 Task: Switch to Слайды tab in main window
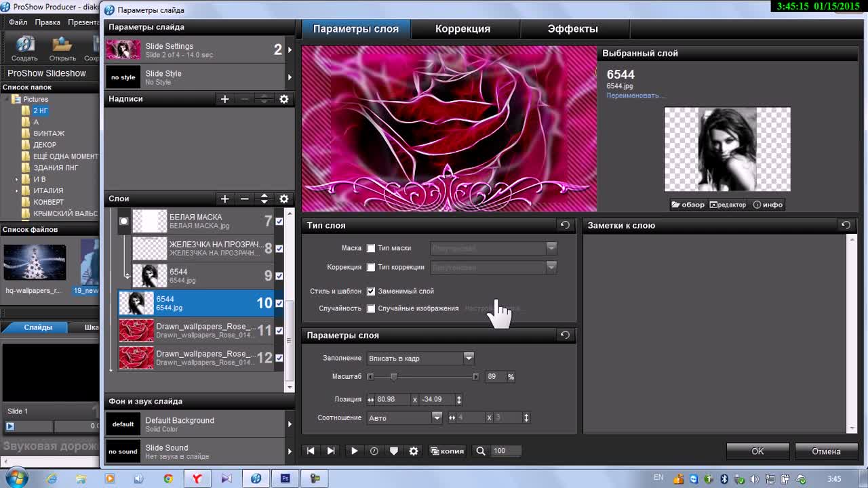(x=38, y=327)
